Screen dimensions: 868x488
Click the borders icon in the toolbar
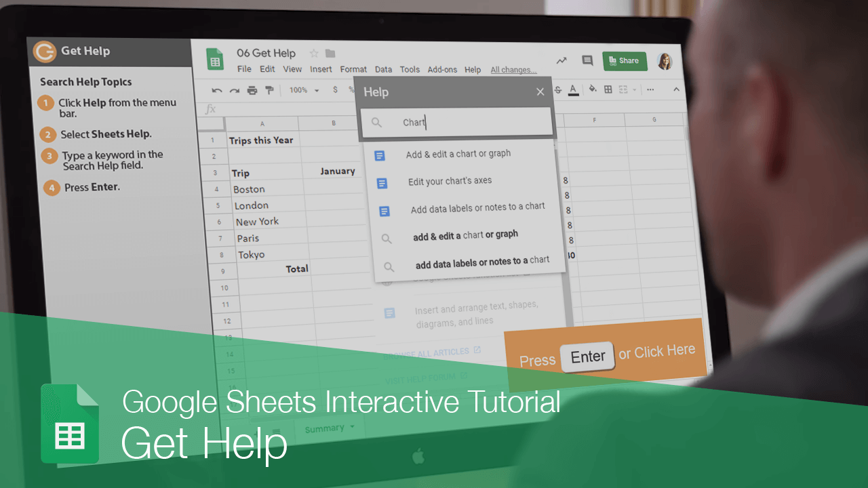pos(607,90)
